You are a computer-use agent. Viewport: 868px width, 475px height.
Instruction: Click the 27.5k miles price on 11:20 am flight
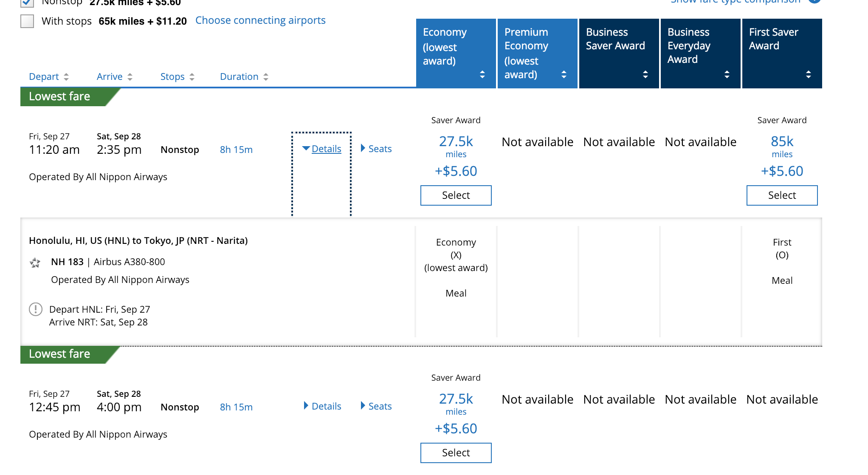[456, 146]
